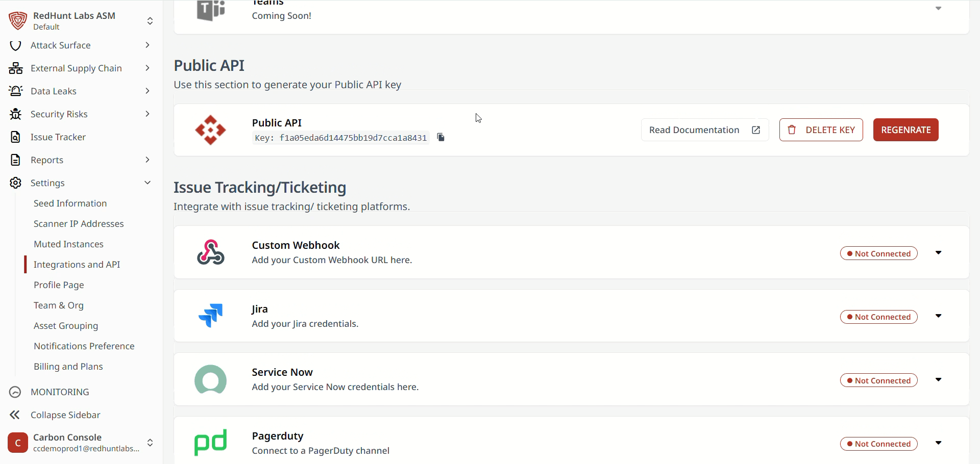Click the Settings gear icon
This screenshot has height=464, width=980.
15,183
